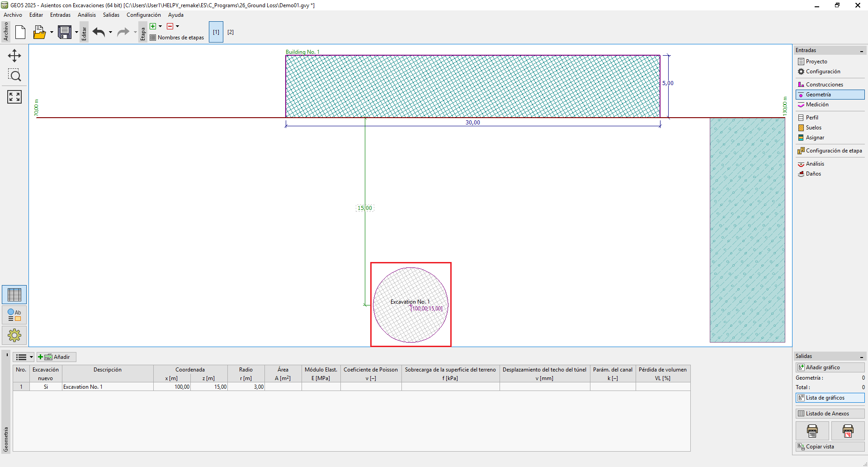
Task: Undo the last action with the arrow icon
Action: [99, 32]
